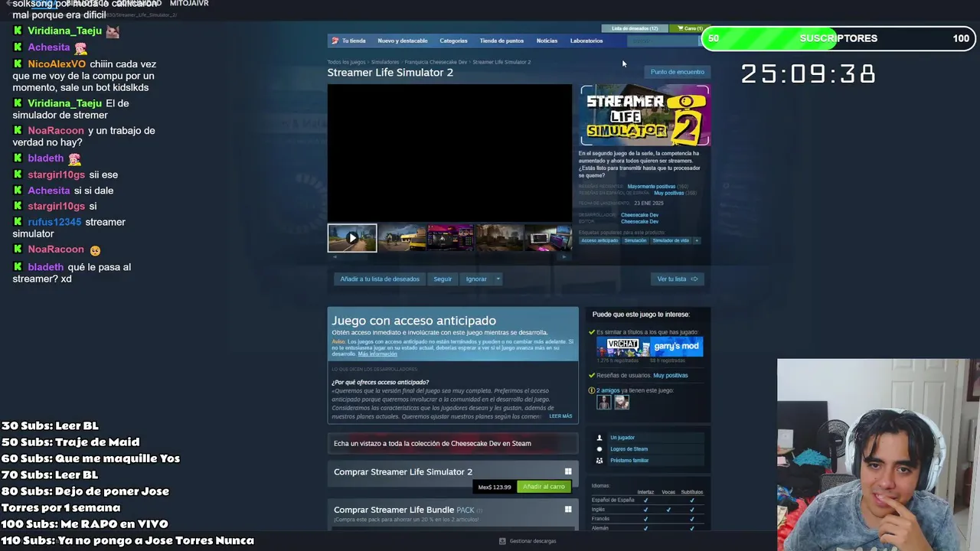Click the search box in the store bar
The image size is (980, 551).
(662, 41)
